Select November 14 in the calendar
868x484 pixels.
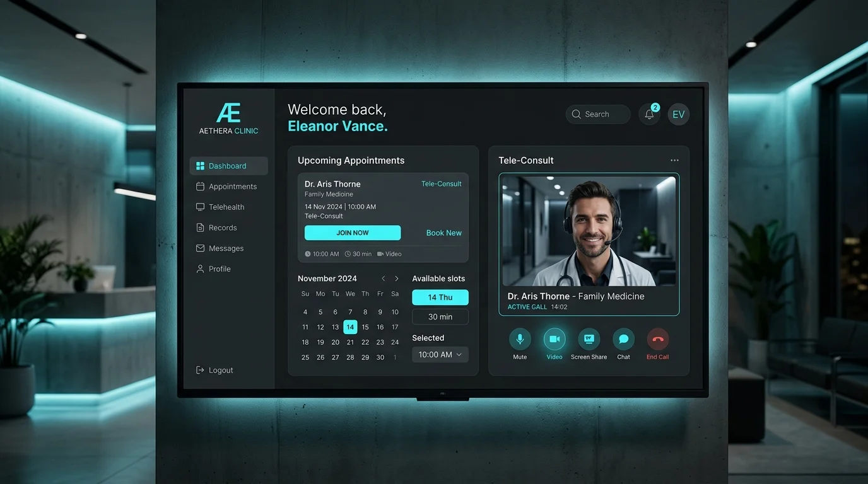350,326
